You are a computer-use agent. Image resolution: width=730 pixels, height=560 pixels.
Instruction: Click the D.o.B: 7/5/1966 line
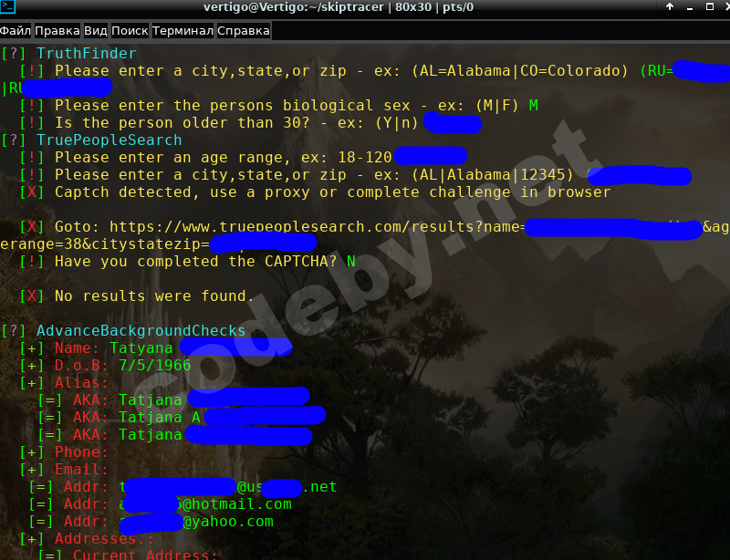(105, 366)
